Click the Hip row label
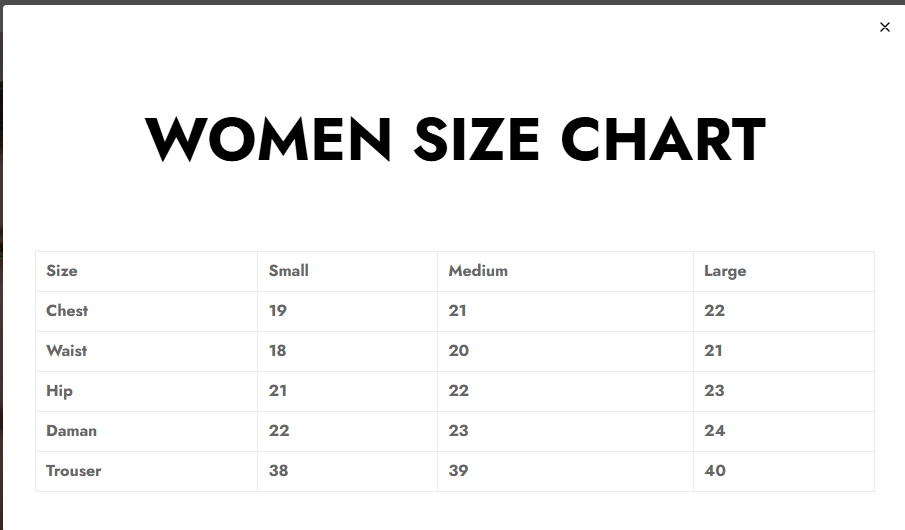 (60, 391)
